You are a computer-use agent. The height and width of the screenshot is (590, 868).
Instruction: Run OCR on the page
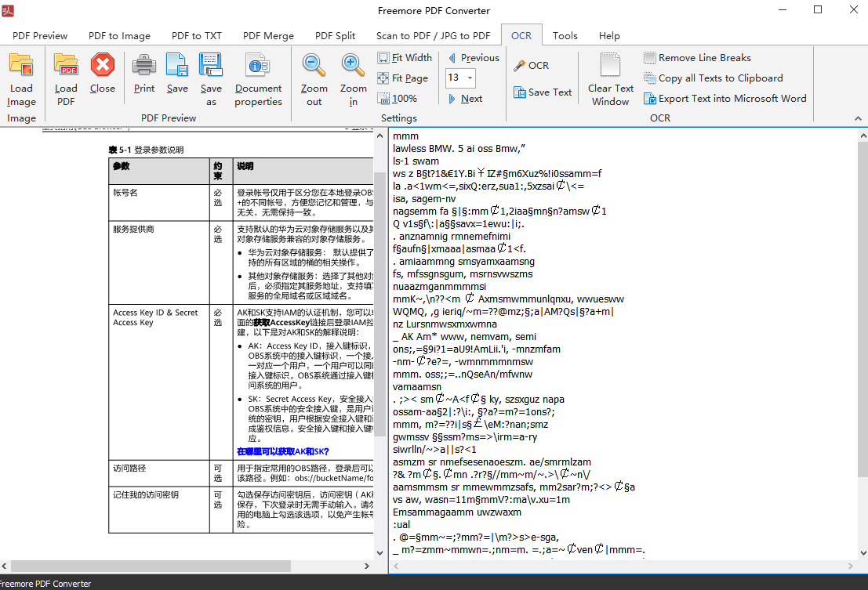point(531,65)
